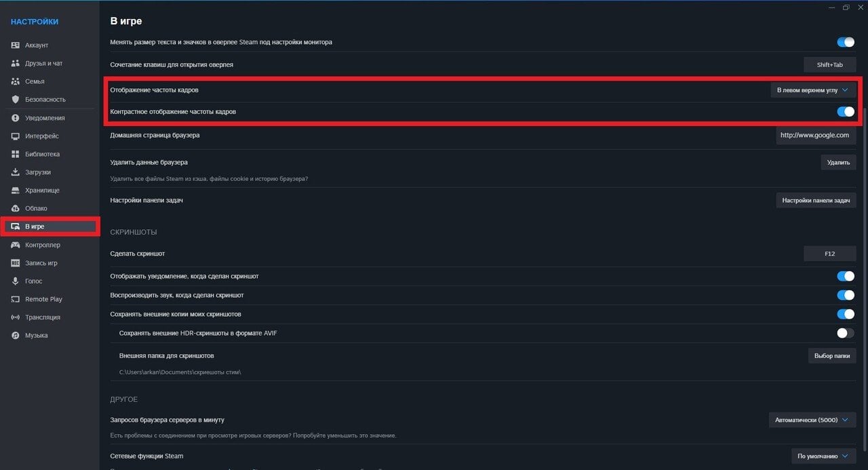Click the Удалить browser data button
Screen dimensions: 868x470
[x=838, y=163]
